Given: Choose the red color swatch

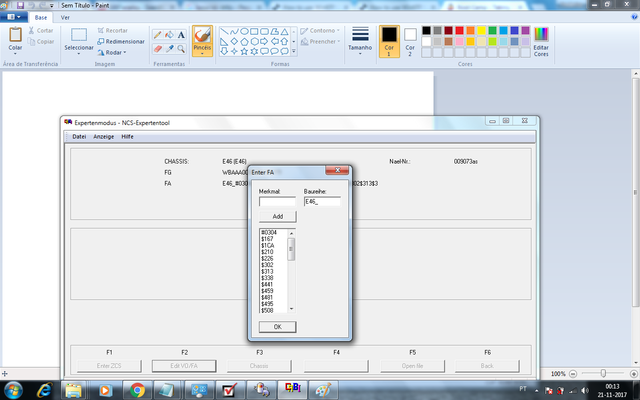Looking at the screenshot, I should click(460, 31).
